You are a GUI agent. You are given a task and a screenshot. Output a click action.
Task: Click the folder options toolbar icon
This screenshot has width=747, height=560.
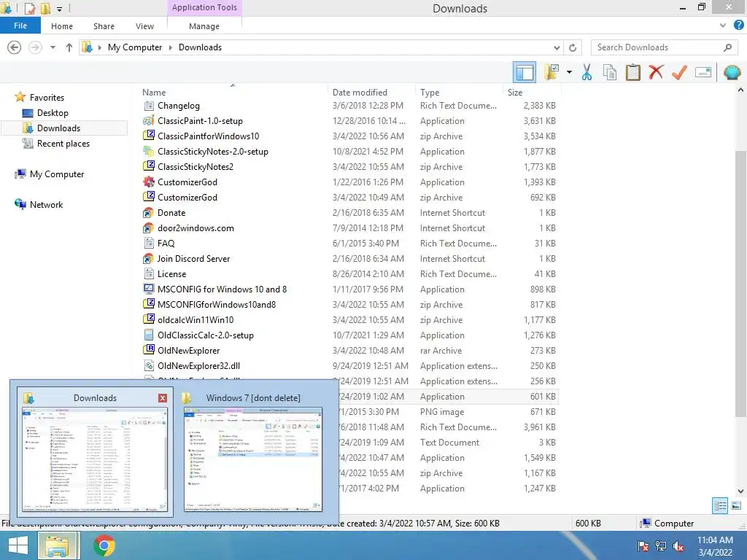tap(551, 72)
